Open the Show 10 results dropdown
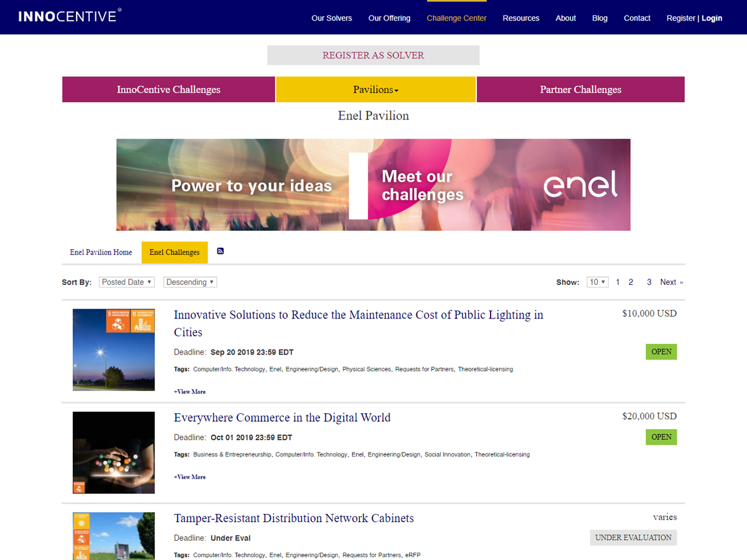The width and height of the screenshot is (747, 560). [597, 282]
